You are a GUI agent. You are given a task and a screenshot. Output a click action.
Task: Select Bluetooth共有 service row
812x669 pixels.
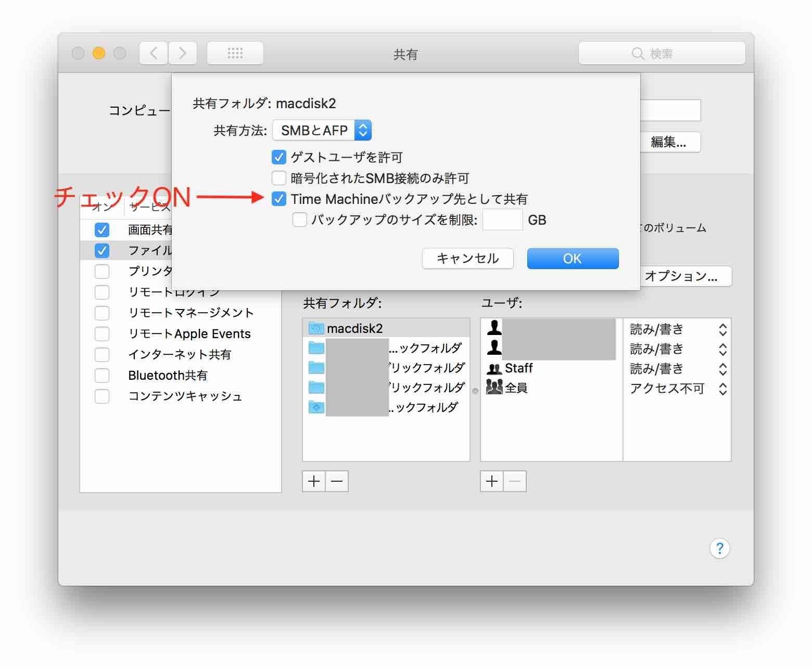181,375
